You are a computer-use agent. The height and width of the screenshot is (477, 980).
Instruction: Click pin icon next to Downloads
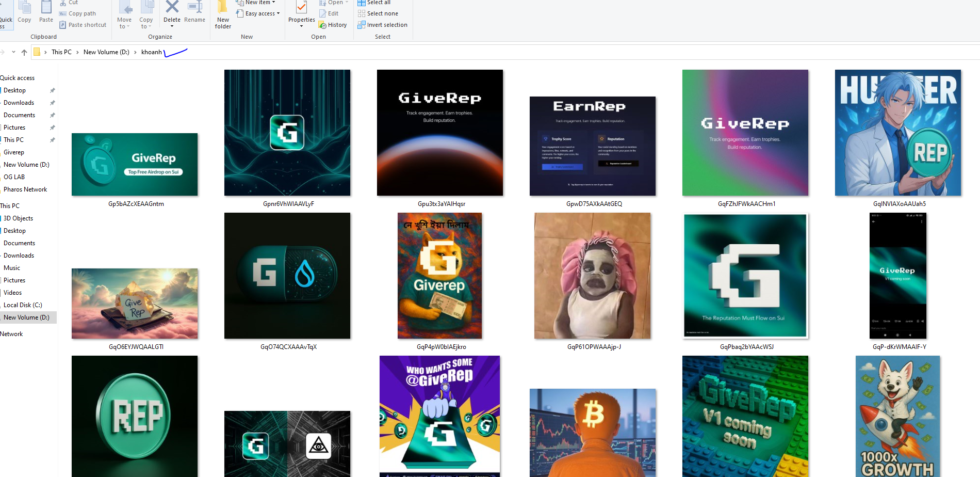[52, 103]
